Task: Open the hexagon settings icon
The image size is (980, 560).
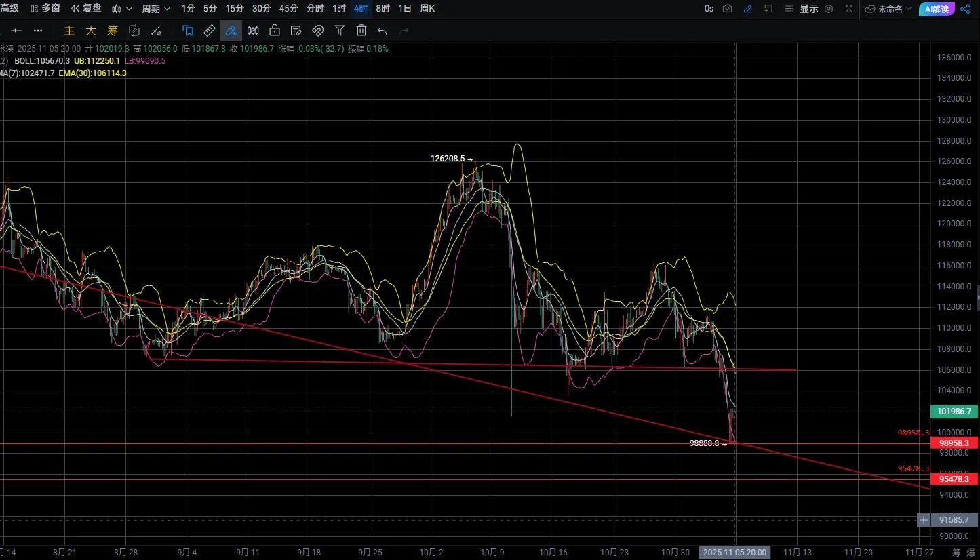Action: tap(829, 9)
